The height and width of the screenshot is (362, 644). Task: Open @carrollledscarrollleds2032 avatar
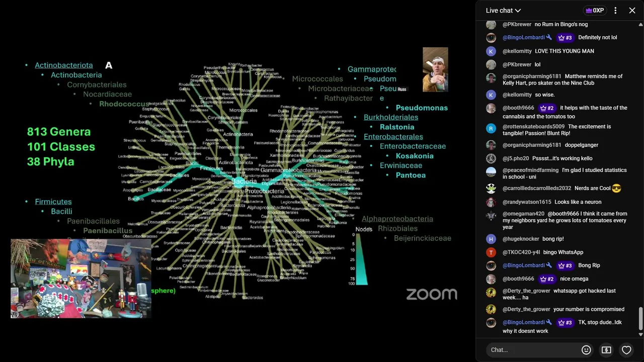pos(491,189)
